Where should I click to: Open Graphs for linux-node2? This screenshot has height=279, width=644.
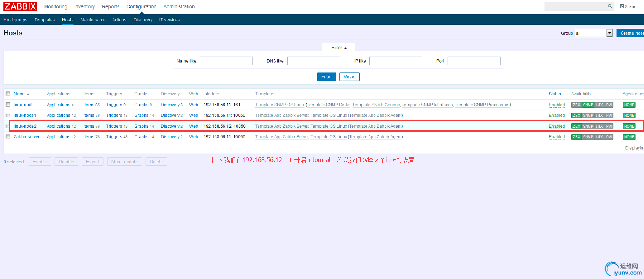[142, 126]
